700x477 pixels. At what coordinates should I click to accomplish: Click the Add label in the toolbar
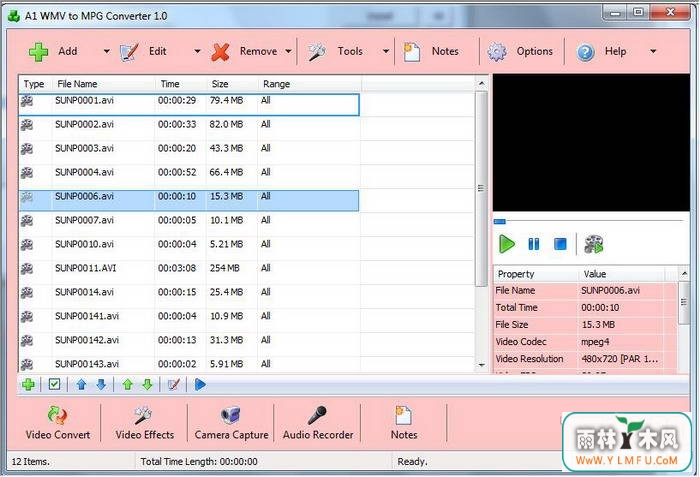[68, 51]
